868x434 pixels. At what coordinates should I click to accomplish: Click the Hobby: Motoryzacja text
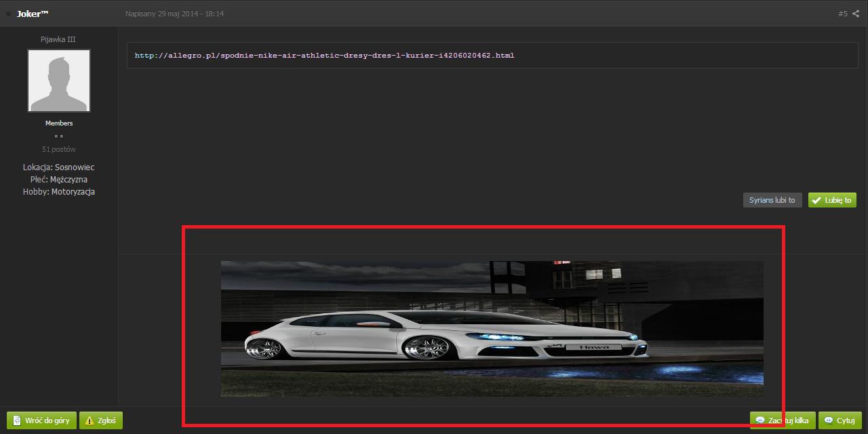point(59,192)
